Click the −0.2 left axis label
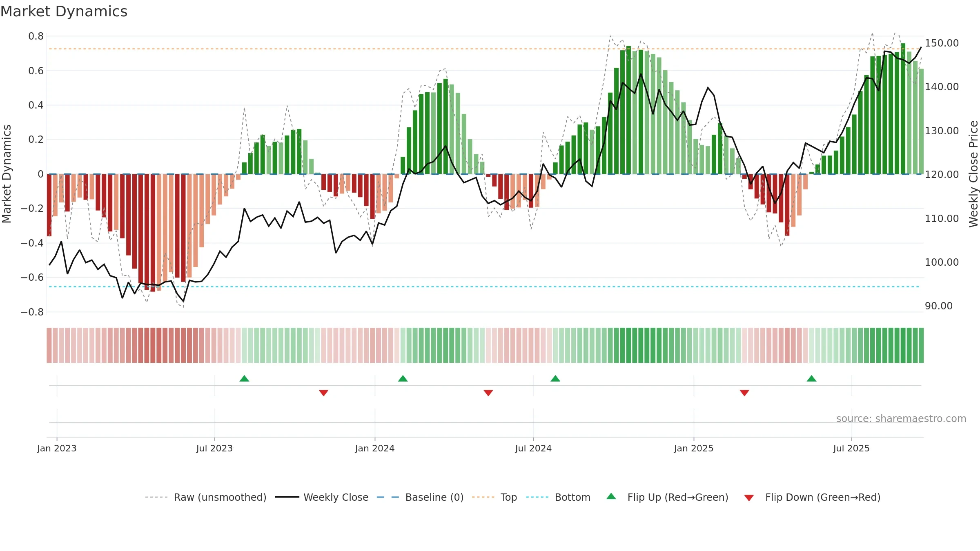The image size is (980, 551). [32, 209]
